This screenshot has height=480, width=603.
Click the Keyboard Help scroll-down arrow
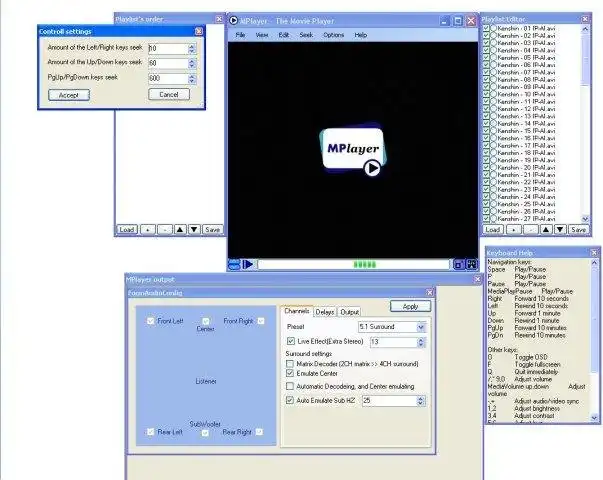(594, 418)
